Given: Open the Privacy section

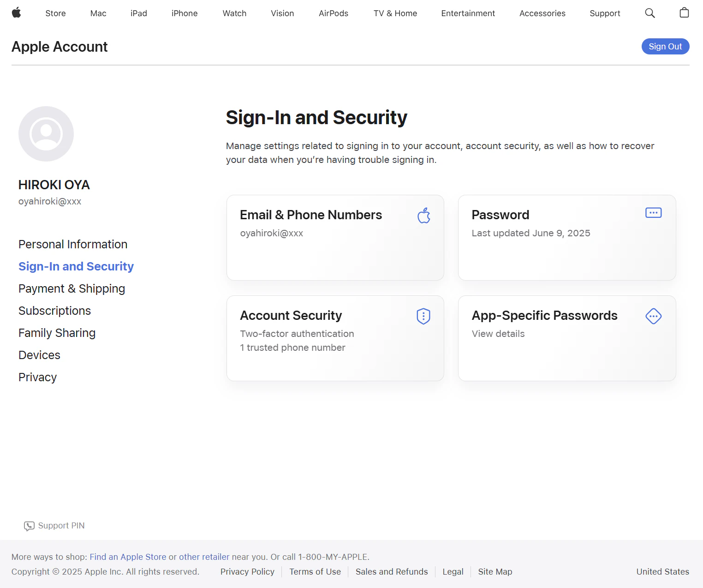Looking at the screenshot, I should (x=38, y=377).
